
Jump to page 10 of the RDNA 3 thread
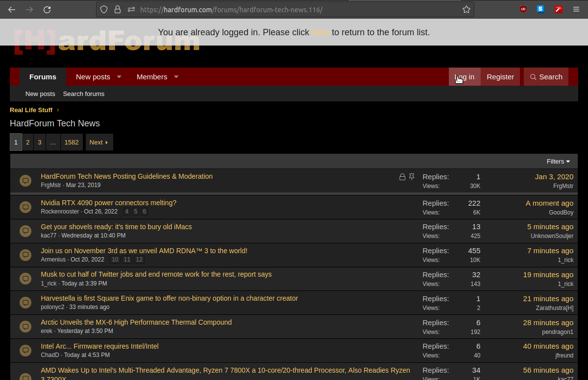tap(115, 260)
